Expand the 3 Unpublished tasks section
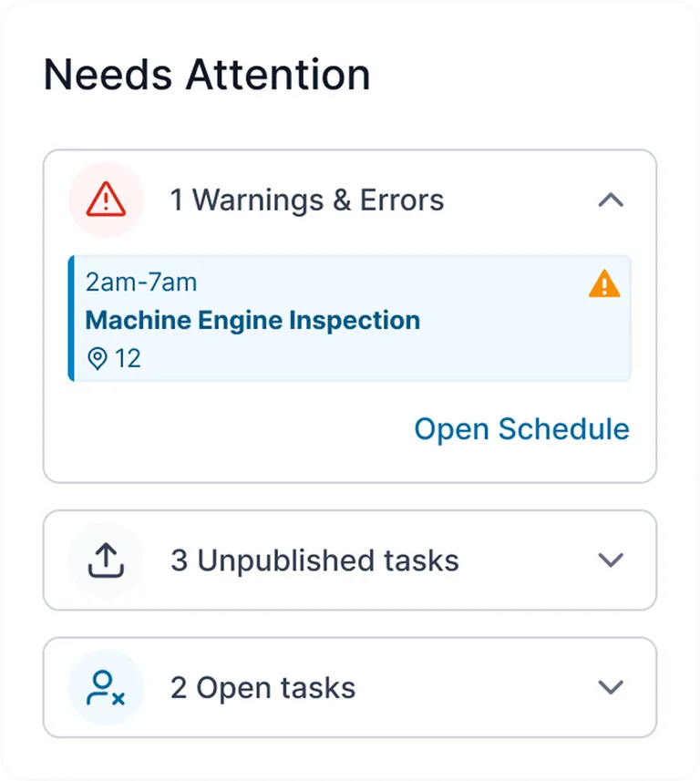The image size is (700, 781). coord(611,560)
